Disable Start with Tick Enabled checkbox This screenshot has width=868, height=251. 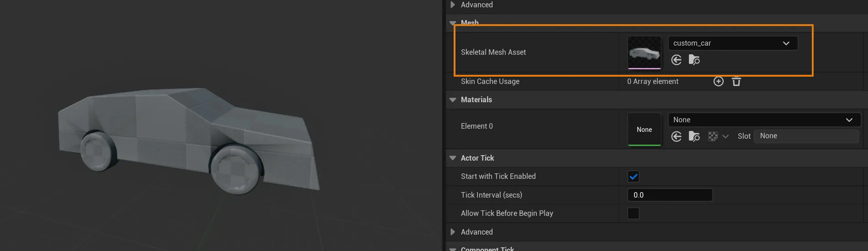click(633, 177)
